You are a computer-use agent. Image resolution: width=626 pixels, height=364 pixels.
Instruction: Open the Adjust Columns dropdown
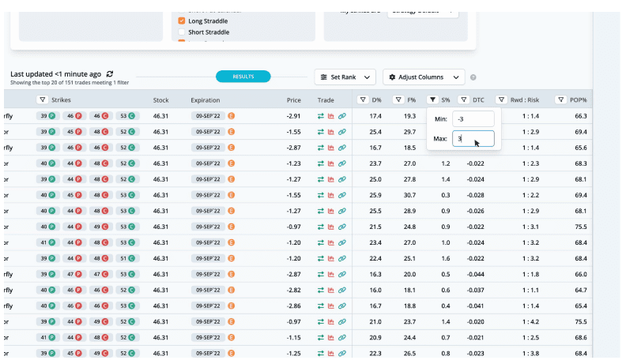(424, 77)
